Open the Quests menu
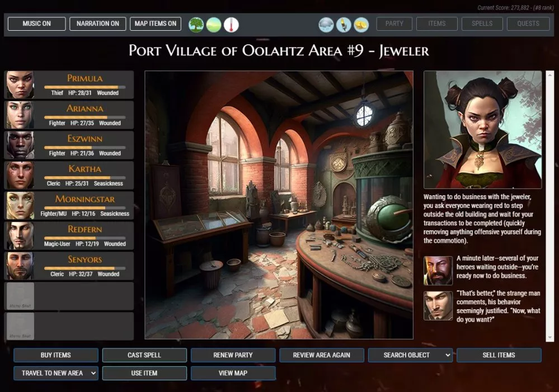 coord(528,23)
